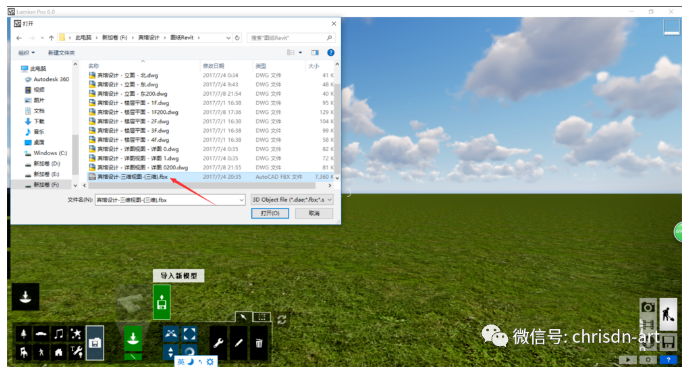Click the play Theater mode button
684x372 pixels.
pyautogui.click(x=628, y=360)
